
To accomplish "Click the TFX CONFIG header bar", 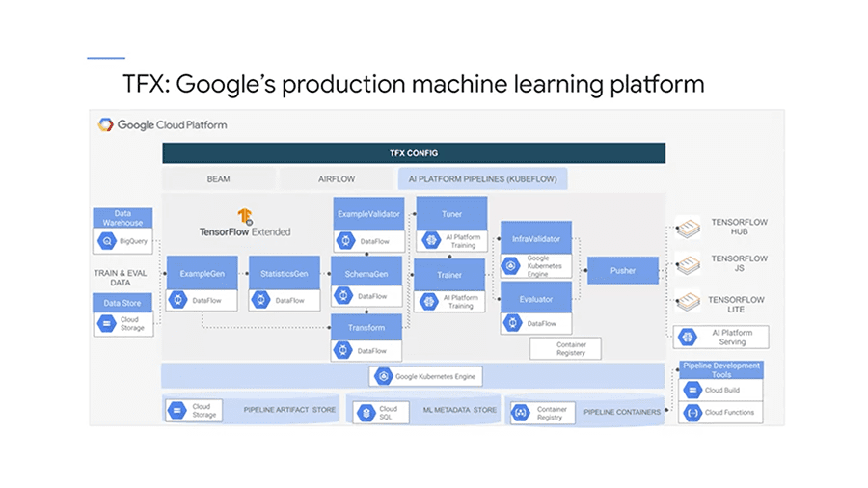I will (x=414, y=152).
